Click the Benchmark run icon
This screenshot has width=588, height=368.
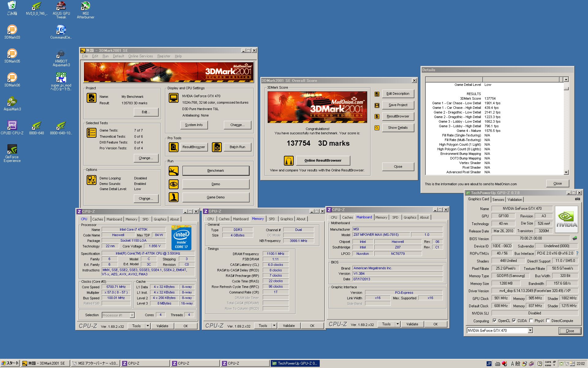[174, 171]
